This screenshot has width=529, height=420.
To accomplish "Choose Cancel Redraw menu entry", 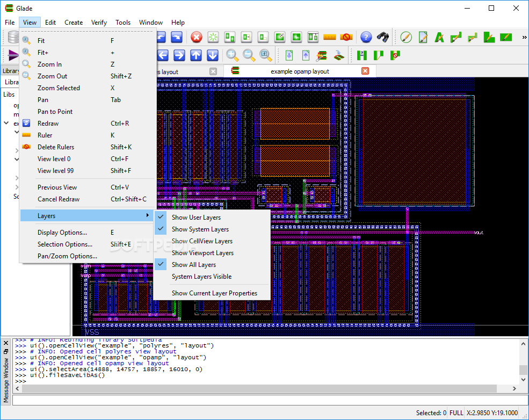I will [x=88, y=199].
